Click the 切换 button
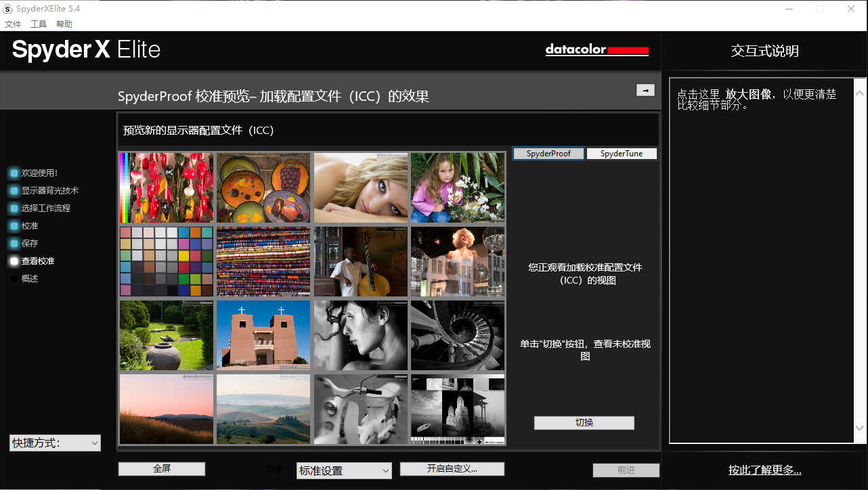 coord(584,423)
